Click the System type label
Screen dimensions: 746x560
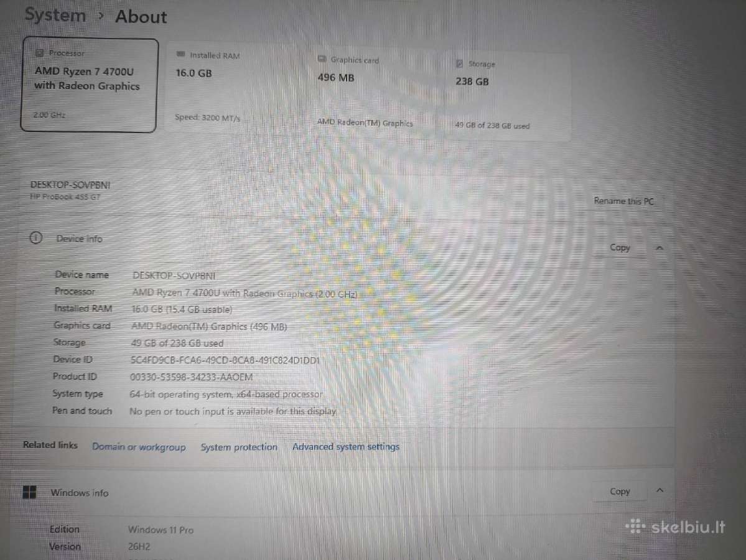point(78,394)
